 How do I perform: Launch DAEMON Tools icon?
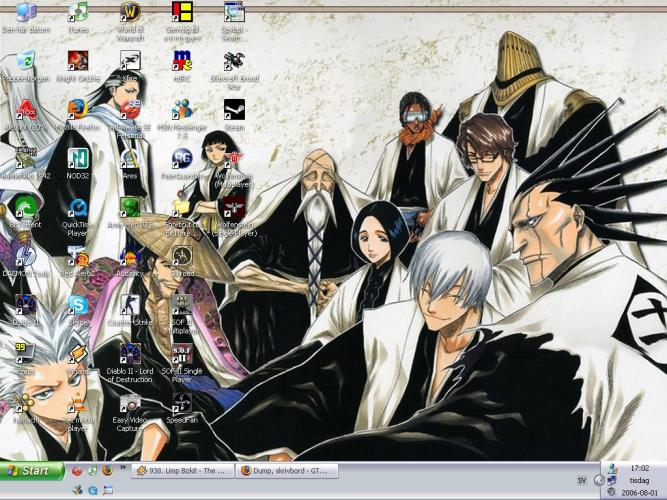pyautogui.click(x=26, y=261)
